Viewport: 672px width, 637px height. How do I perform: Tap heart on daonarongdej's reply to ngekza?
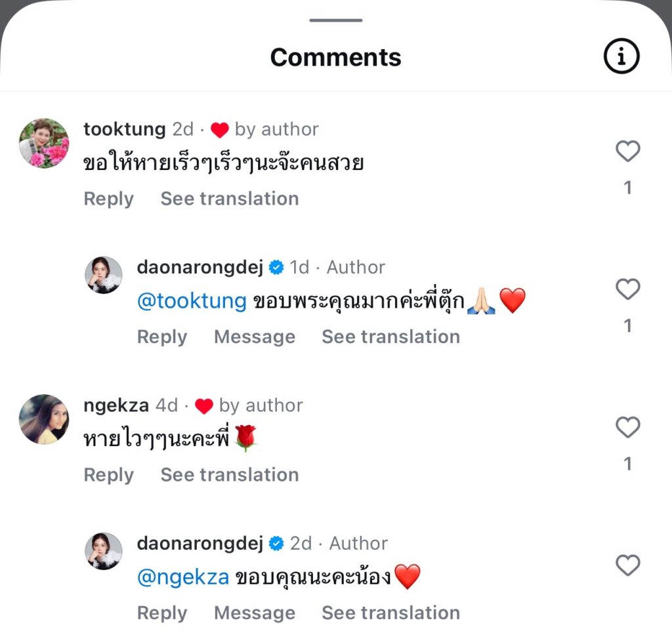point(627,565)
